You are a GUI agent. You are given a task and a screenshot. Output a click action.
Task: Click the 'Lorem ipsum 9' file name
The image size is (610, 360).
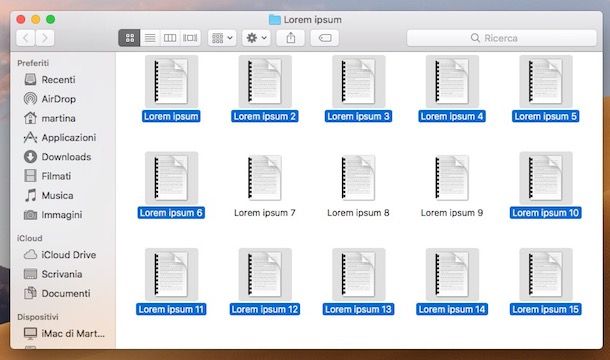click(x=452, y=213)
